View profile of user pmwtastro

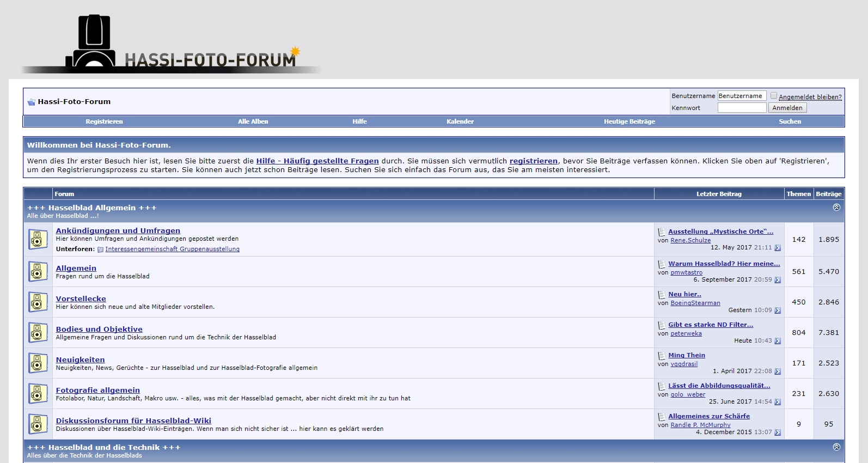[x=687, y=272]
